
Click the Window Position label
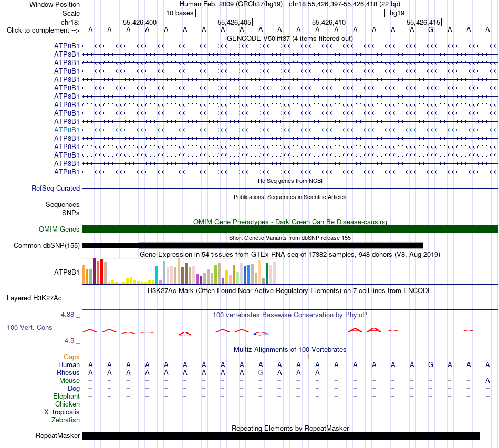click(55, 4)
